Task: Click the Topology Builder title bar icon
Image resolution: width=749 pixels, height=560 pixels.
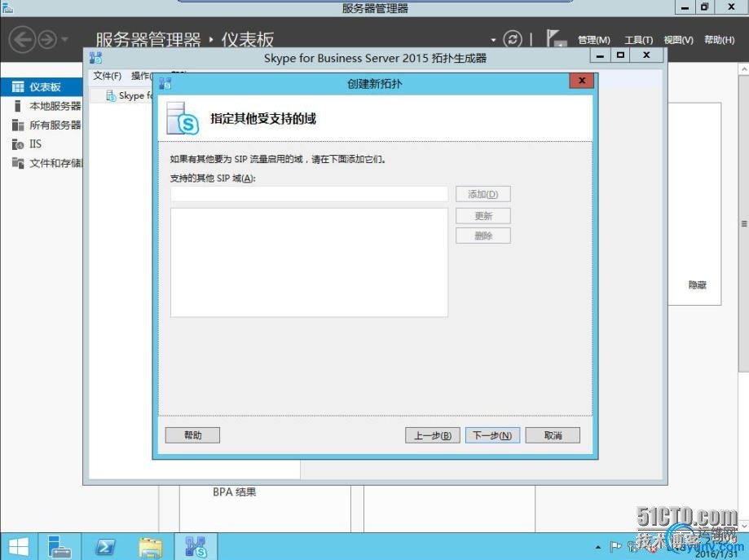Action: (x=95, y=59)
